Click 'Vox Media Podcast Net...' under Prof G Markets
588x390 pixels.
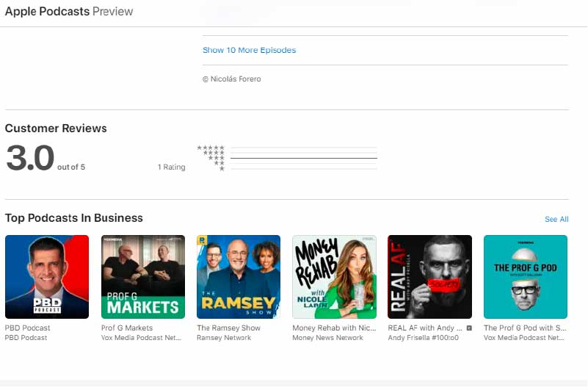tap(142, 338)
